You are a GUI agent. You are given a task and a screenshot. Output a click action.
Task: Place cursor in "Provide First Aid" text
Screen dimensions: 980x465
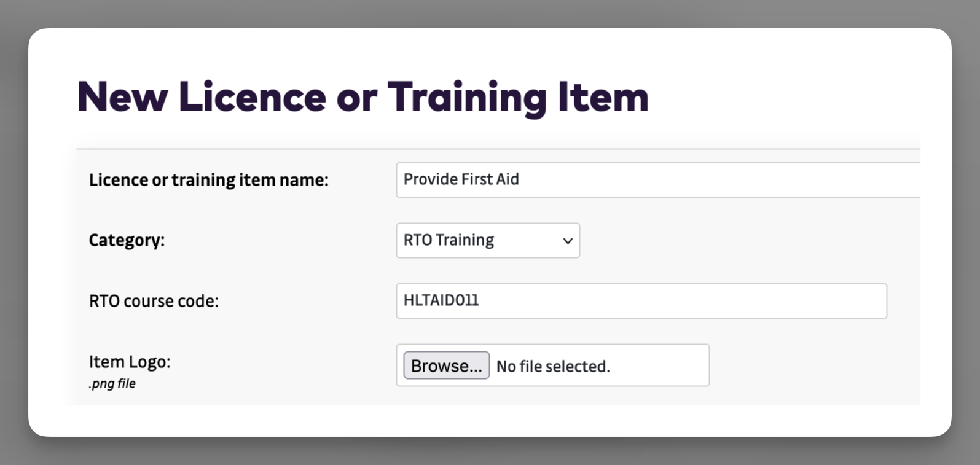click(461, 179)
